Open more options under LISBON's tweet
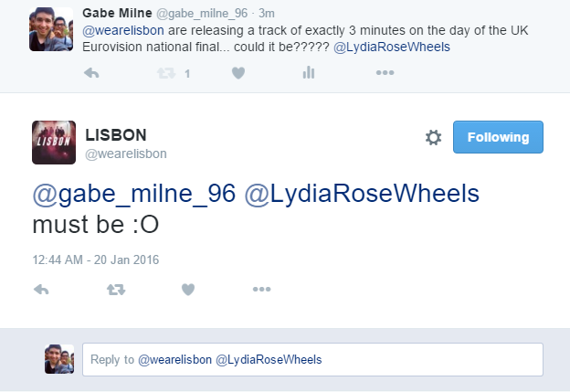Image resolution: width=570 pixels, height=392 pixels. (262, 289)
